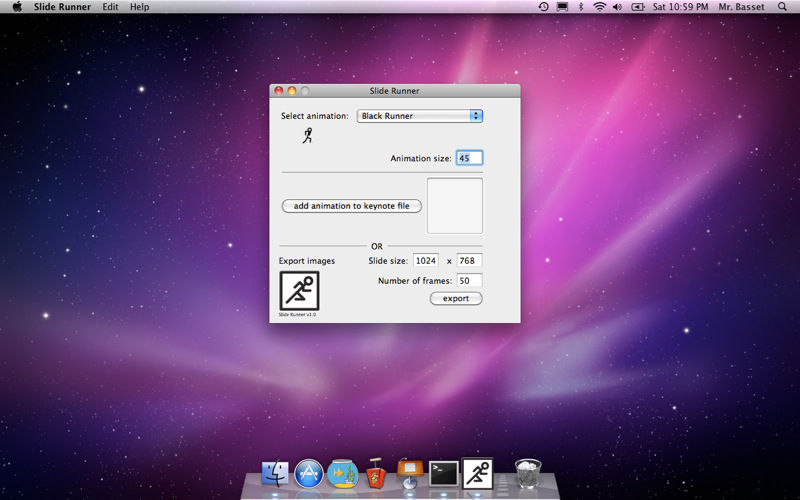Click the empty keynote file drop well
This screenshot has height=500, width=800.
coord(455,206)
